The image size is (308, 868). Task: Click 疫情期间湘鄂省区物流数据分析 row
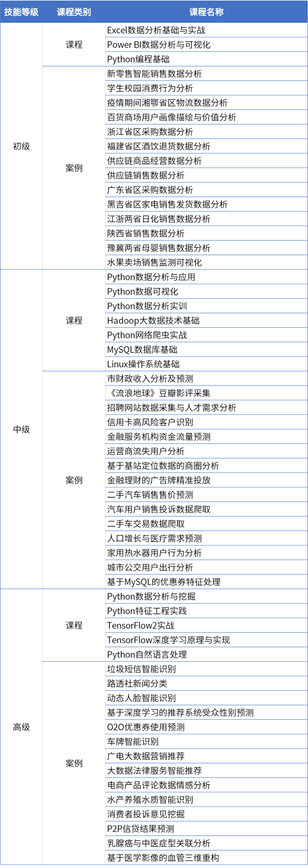click(x=206, y=103)
